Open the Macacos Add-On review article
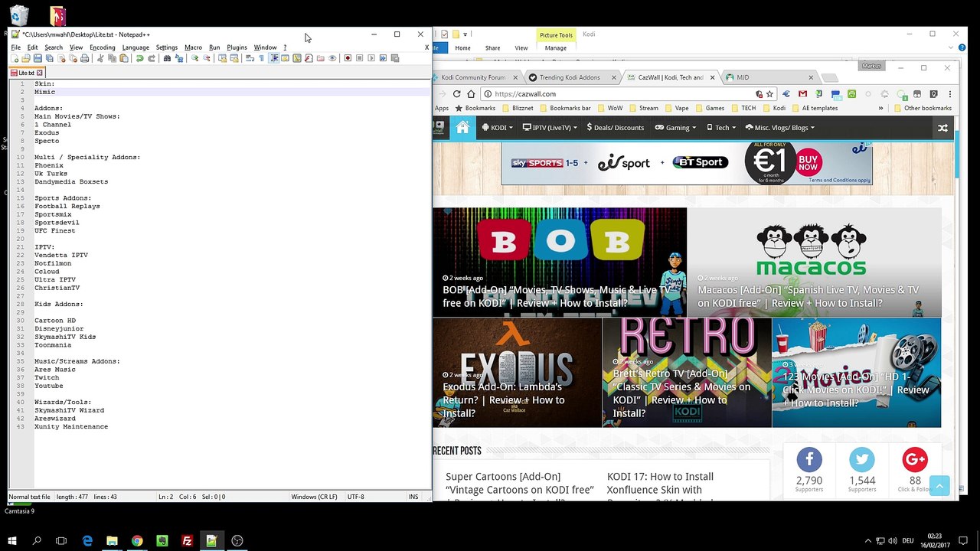 (x=814, y=262)
